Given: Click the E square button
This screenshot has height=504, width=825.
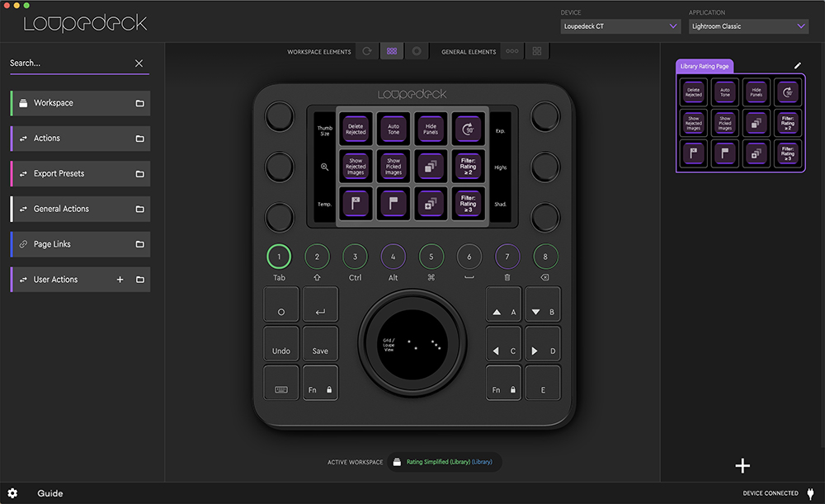Looking at the screenshot, I should pyautogui.click(x=543, y=383).
